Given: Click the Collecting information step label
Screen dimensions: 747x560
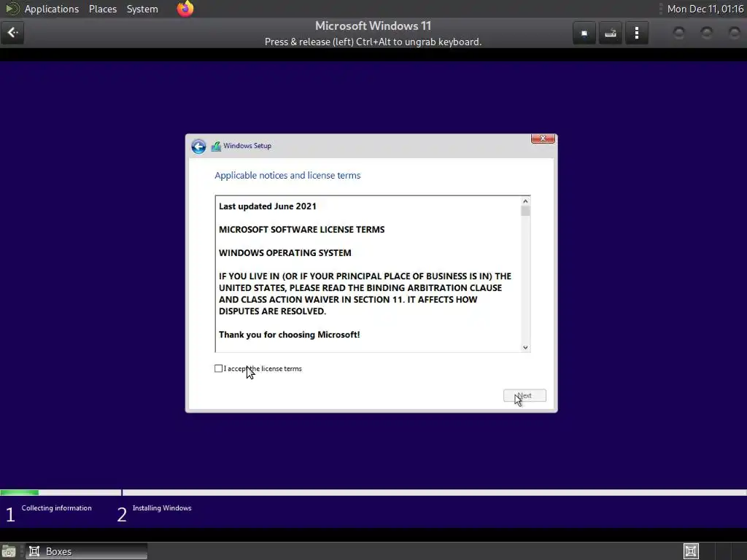Looking at the screenshot, I should click(x=56, y=508).
